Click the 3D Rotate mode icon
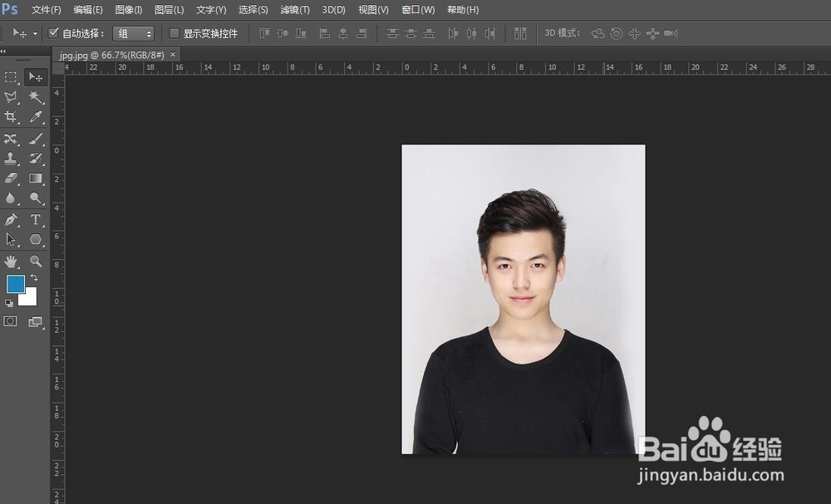 coord(597,33)
